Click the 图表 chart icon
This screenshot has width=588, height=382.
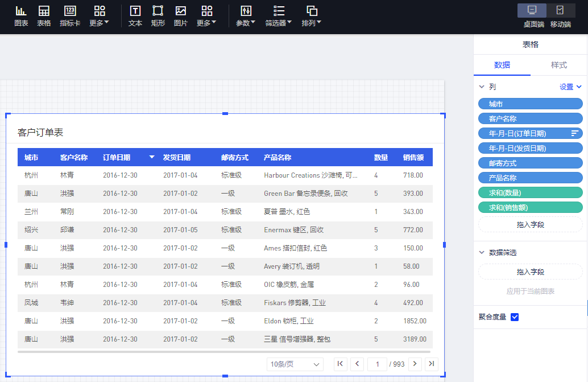point(21,16)
